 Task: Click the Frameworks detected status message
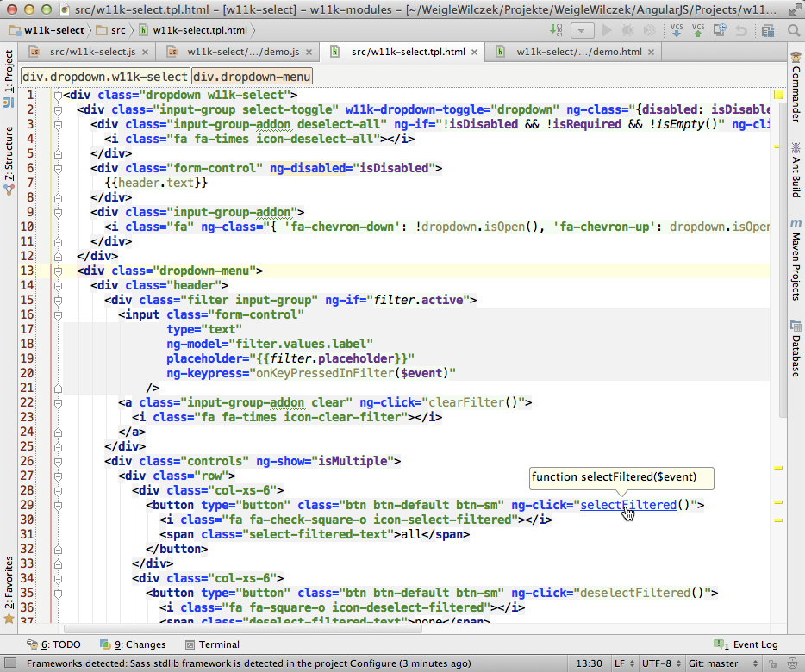coord(248,663)
